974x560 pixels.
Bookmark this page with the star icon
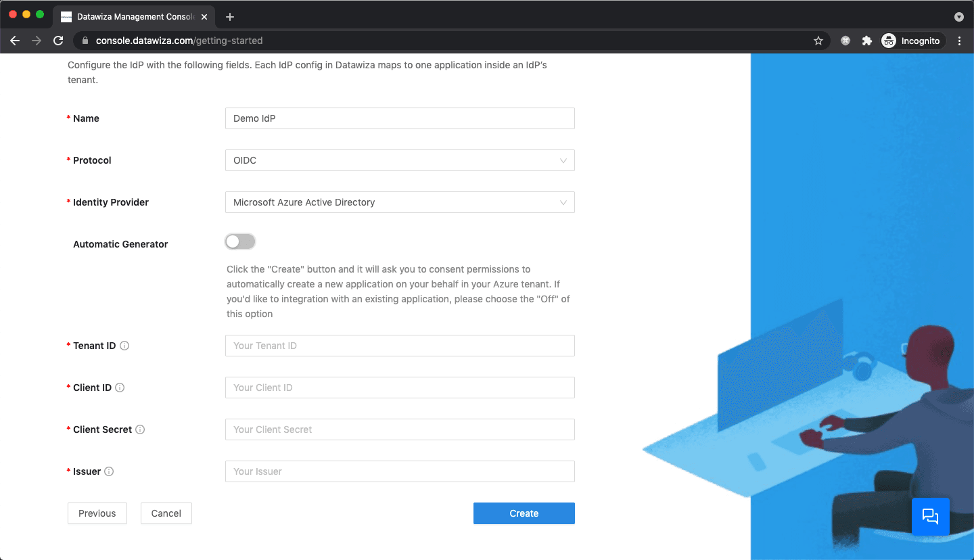[818, 41]
